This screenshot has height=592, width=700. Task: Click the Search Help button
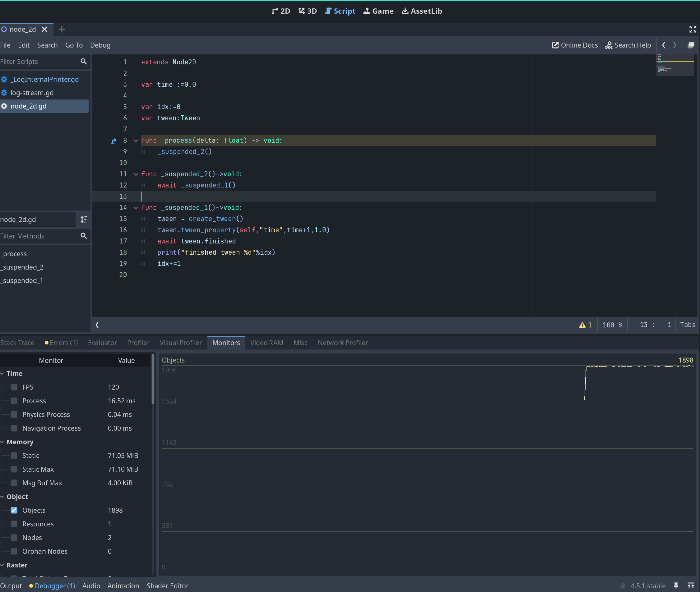(x=628, y=45)
